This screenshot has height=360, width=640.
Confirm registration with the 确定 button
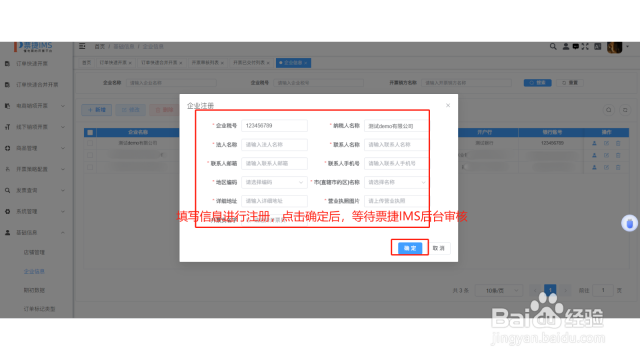tap(410, 248)
